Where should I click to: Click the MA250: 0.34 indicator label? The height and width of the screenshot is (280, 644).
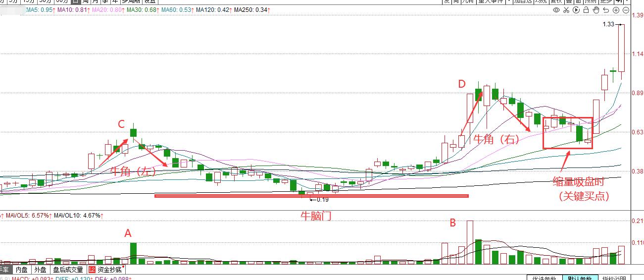pyautogui.click(x=252, y=10)
